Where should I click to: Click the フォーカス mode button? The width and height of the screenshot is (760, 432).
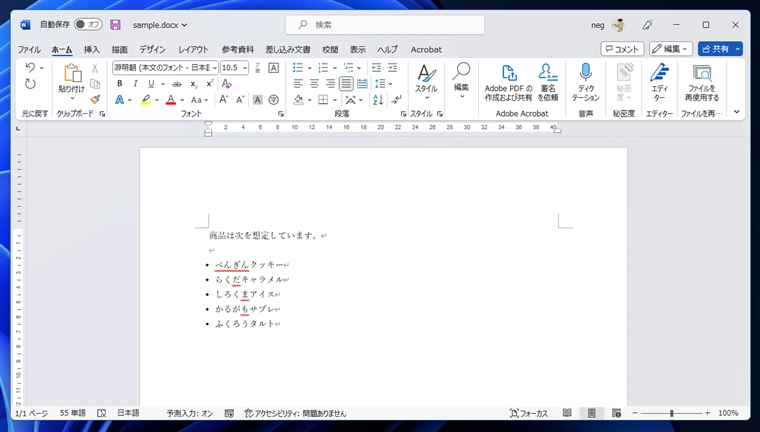[x=529, y=414]
